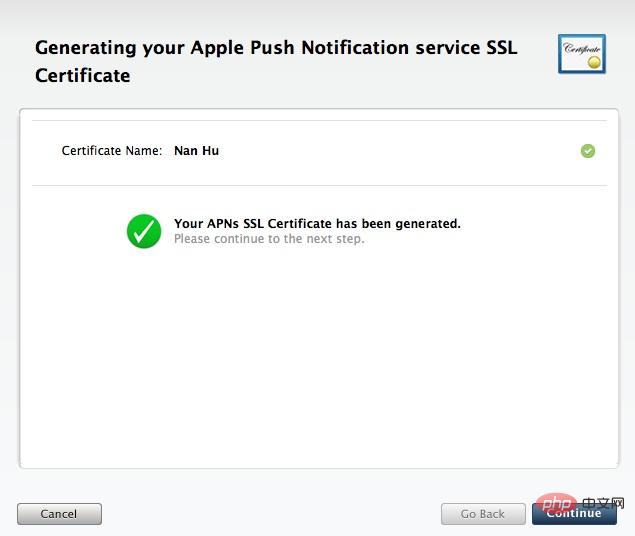Image resolution: width=635 pixels, height=536 pixels.
Task: Click the large green checkmark success icon
Action: (144, 231)
